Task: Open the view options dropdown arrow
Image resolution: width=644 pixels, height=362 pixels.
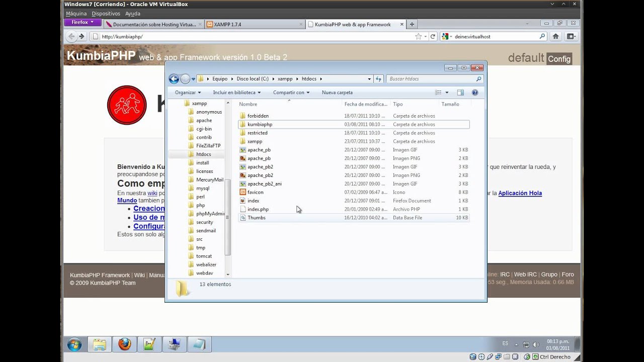Action: (447, 93)
